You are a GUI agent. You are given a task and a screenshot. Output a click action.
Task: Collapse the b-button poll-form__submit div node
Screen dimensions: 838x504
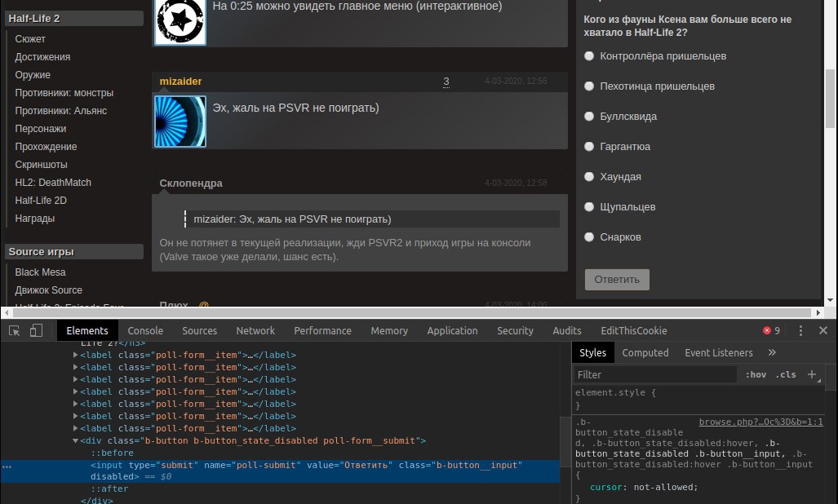point(75,441)
